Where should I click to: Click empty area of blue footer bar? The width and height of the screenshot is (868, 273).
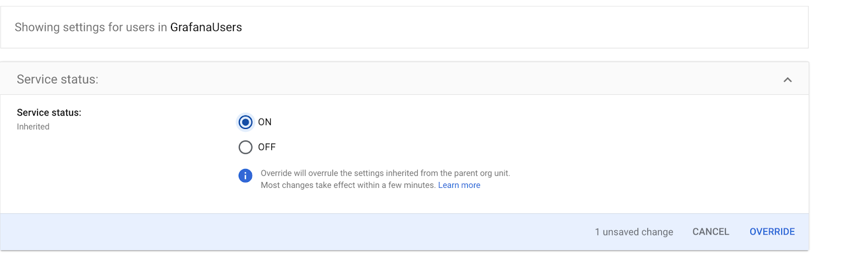(271, 232)
